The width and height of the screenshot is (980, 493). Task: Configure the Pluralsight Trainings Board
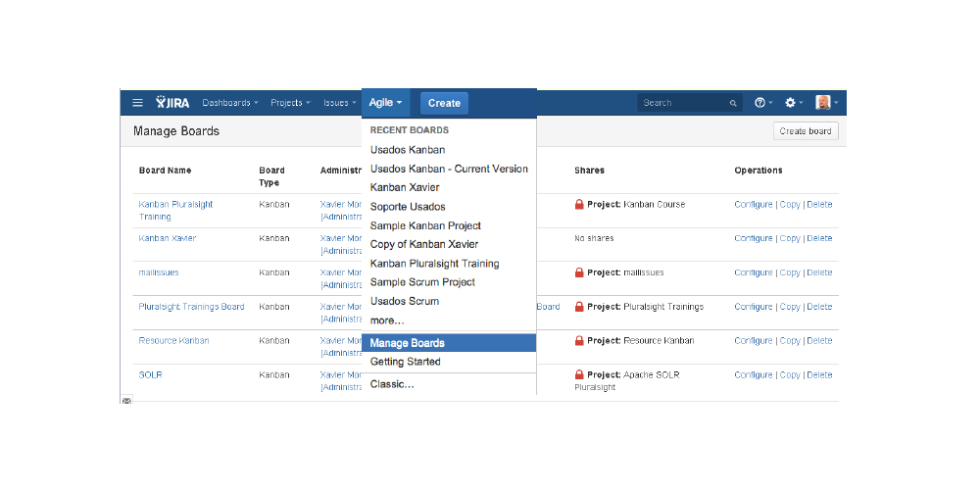pos(753,307)
